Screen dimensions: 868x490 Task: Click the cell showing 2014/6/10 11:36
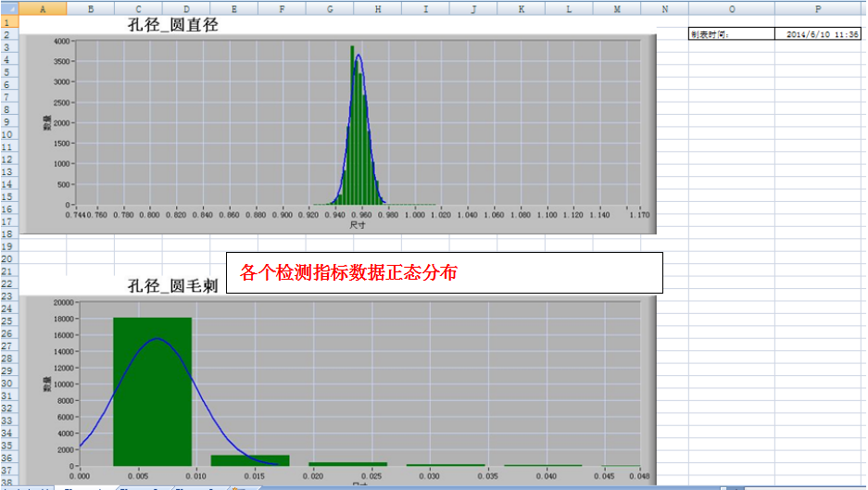point(818,34)
